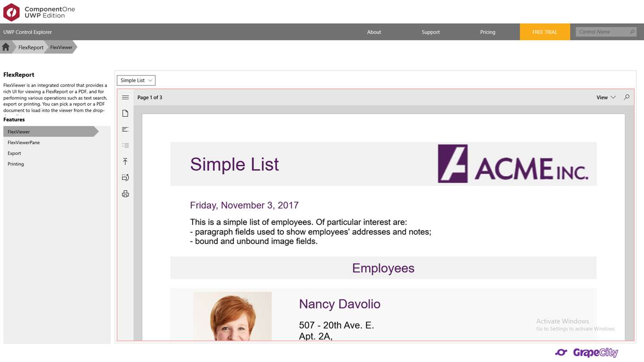Screen dimensions: 644x362
Task: Click the Friday, November 3, 2017 date
Action: [244, 206]
